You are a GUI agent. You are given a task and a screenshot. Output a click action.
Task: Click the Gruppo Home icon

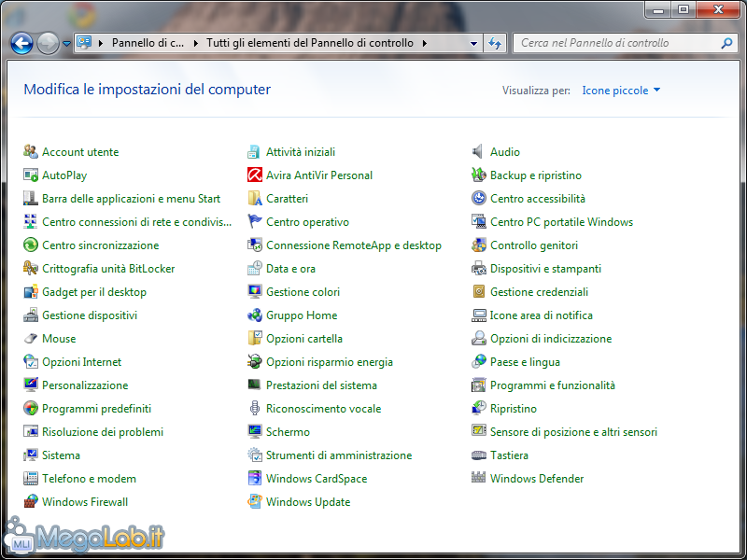(x=255, y=315)
